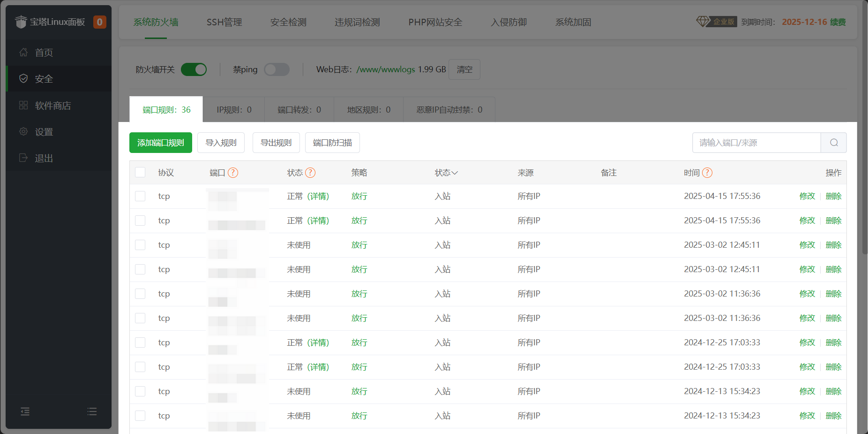Click the 续费 renew link
The image size is (868, 434).
pos(838,22)
